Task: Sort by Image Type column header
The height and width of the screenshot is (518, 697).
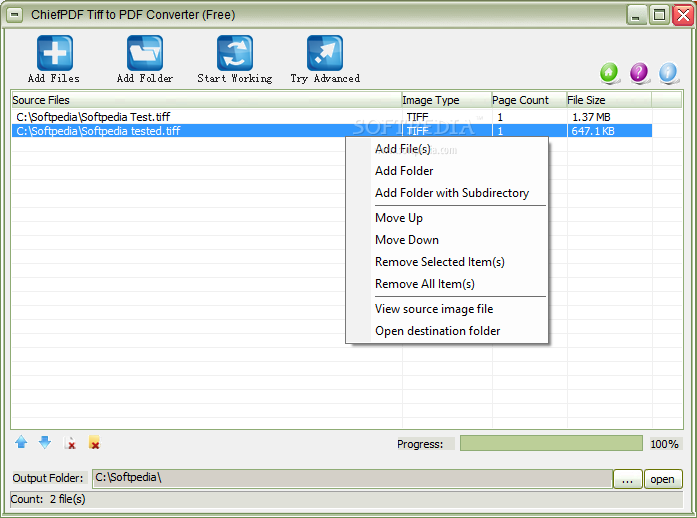Action: coord(446,100)
